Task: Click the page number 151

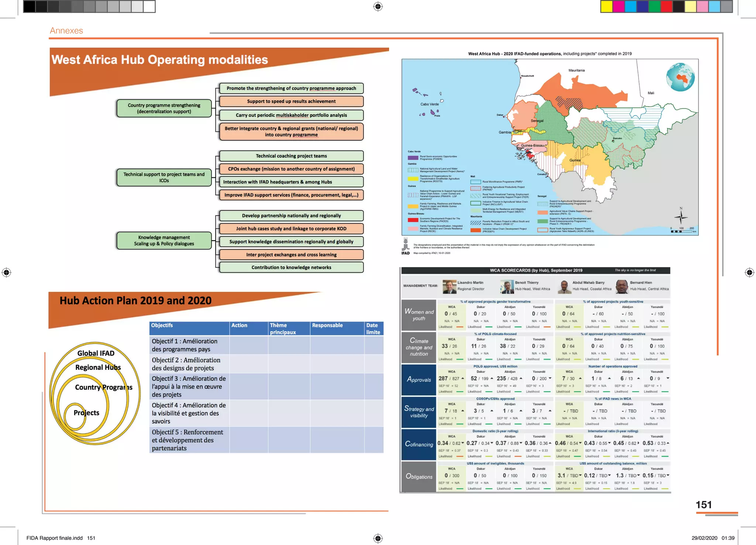Action: click(703, 504)
